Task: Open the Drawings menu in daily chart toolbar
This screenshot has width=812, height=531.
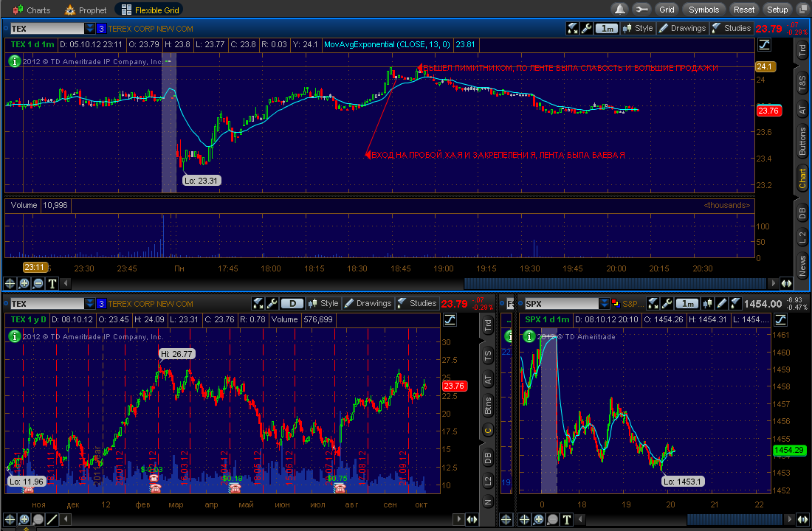Action: [x=368, y=303]
